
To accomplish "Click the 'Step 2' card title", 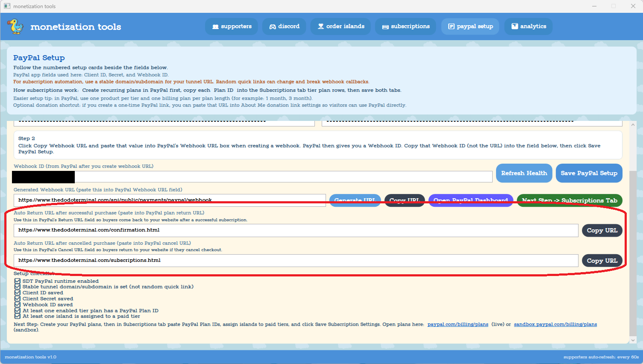I will [x=26, y=138].
